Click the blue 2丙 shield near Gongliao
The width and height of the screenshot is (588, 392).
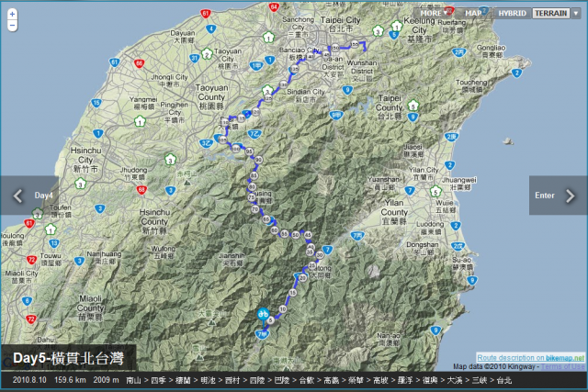(459, 52)
